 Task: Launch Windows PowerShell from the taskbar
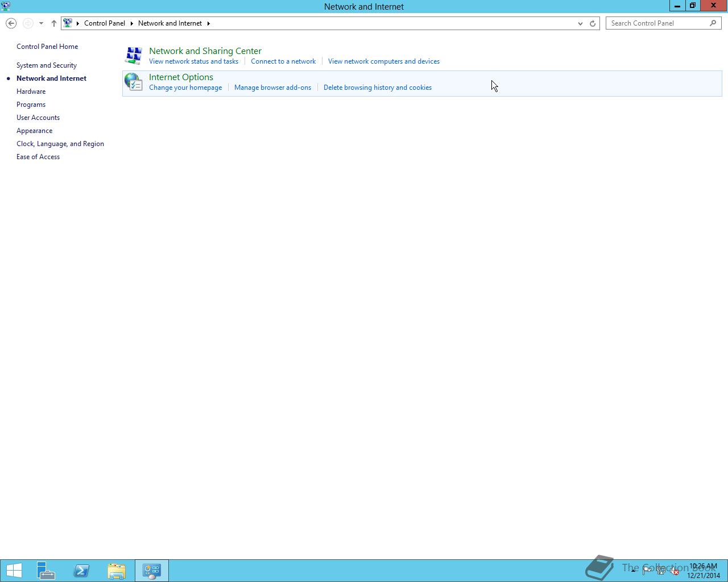pos(81,571)
